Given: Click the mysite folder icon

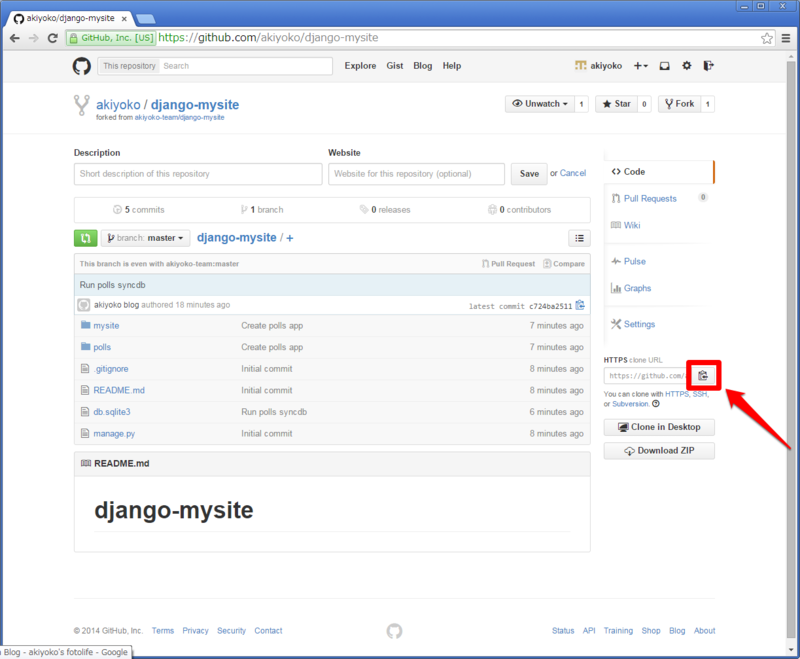Looking at the screenshot, I should [x=85, y=325].
